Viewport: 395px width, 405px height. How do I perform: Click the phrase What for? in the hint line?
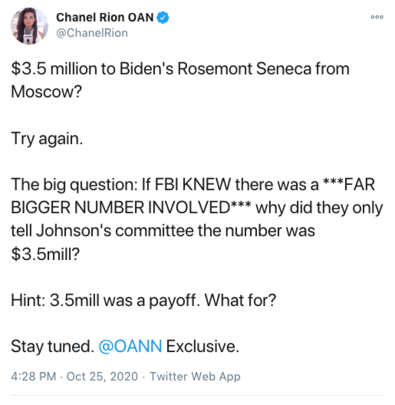pos(240,300)
